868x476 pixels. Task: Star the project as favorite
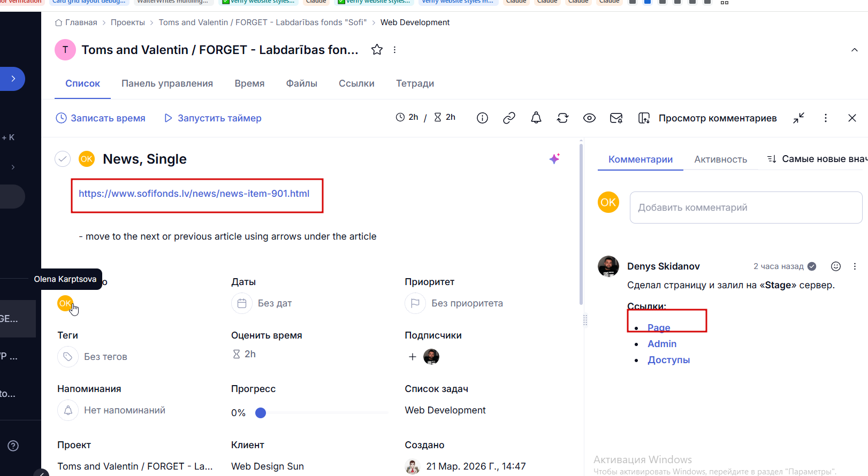pyautogui.click(x=377, y=50)
